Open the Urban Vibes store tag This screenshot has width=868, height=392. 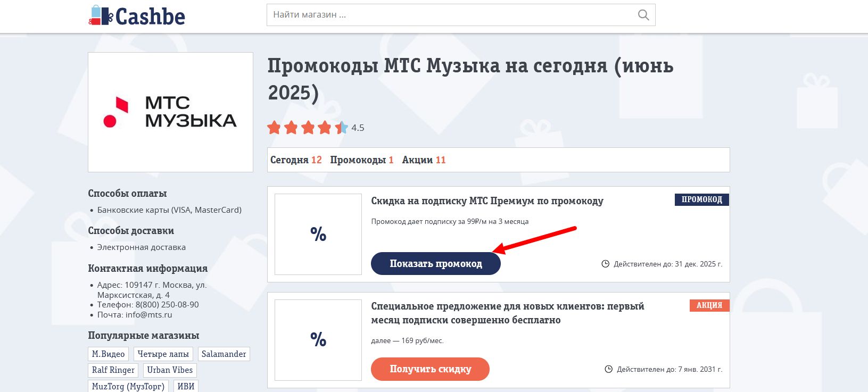(170, 370)
